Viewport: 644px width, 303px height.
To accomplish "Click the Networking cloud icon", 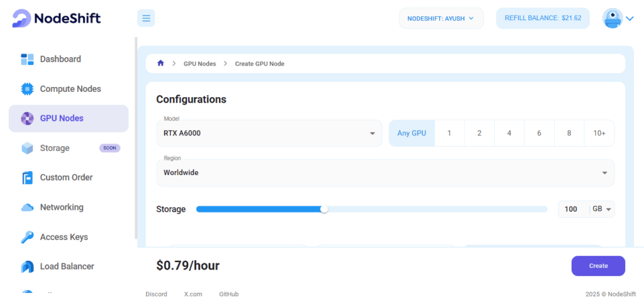I will click(x=27, y=208).
